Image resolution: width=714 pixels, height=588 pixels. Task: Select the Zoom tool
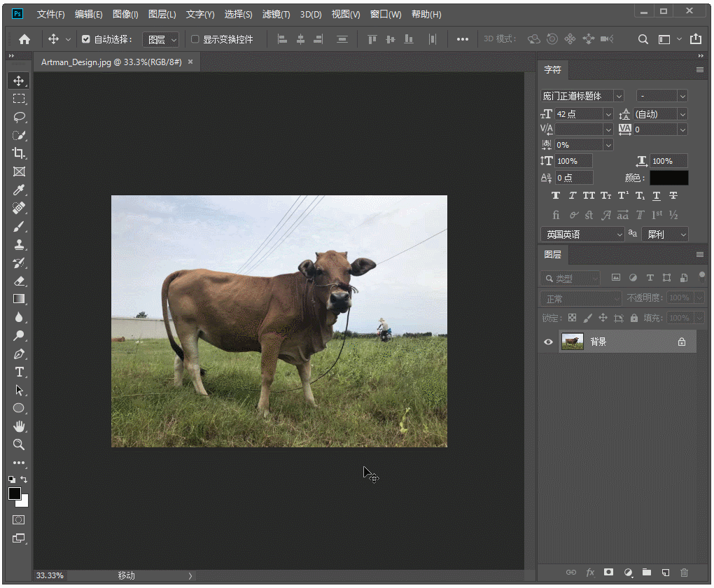click(x=19, y=444)
